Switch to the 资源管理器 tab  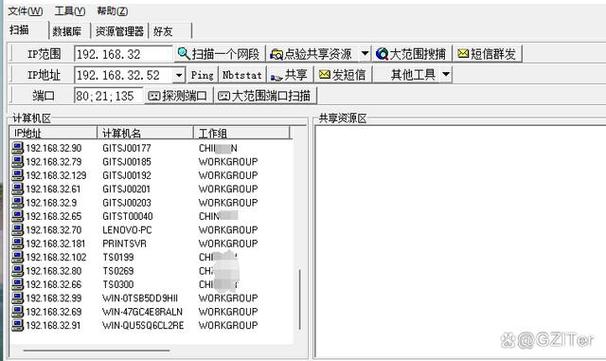click(120, 31)
